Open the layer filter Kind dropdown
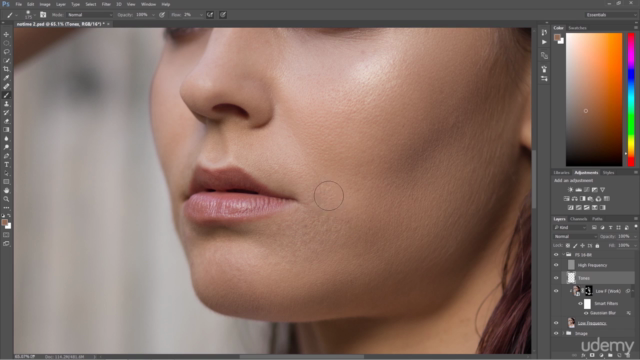 570,227
